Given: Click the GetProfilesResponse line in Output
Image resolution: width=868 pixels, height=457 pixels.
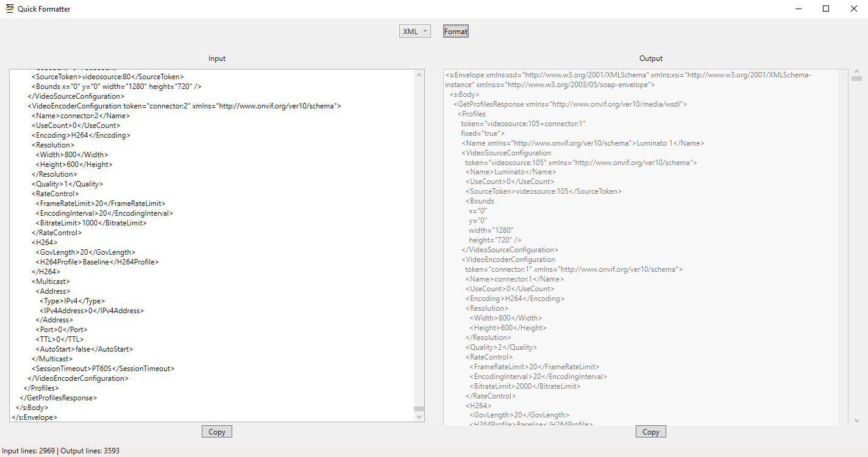Looking at the screenshot, I should pos(571,104).
